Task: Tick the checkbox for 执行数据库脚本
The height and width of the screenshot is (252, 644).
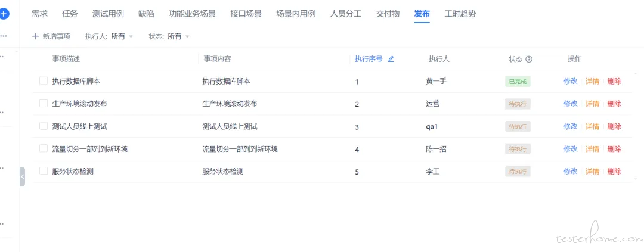Action: [44, 81]
